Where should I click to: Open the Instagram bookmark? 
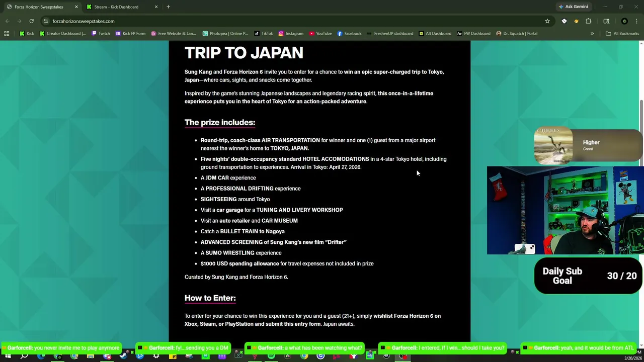[291, 34]
